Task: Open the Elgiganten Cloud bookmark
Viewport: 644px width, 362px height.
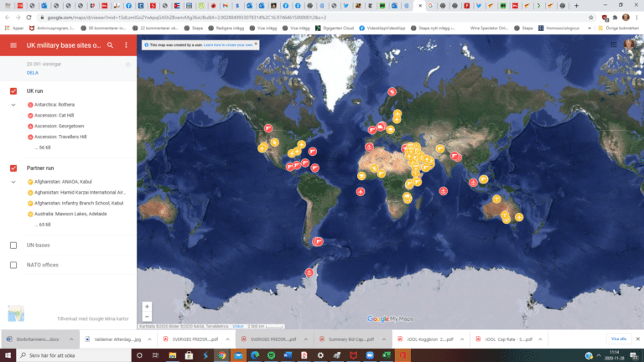Action: point(335,28)
